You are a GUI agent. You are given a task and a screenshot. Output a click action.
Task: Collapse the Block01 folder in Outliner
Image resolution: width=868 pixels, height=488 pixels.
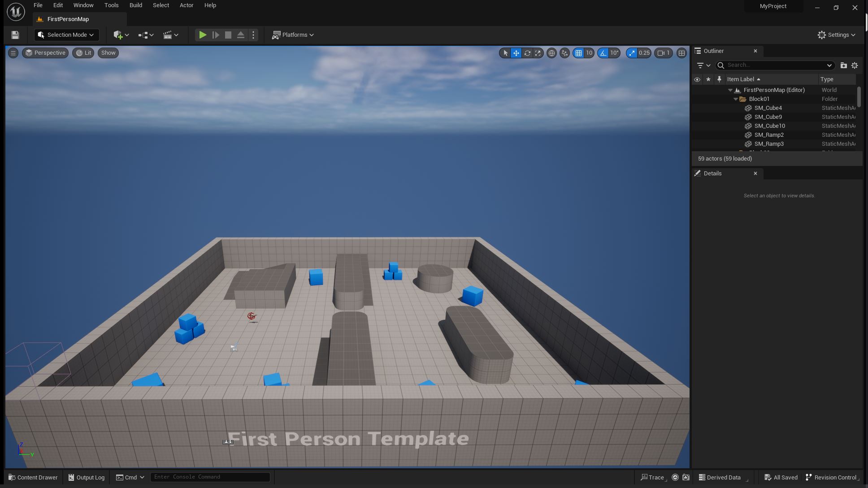click(736, 99)
